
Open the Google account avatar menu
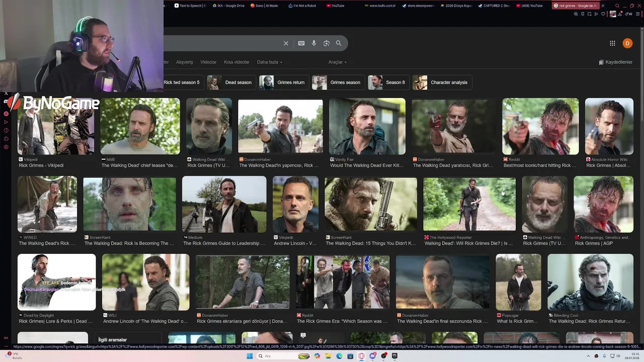click(x=627, y=43)
